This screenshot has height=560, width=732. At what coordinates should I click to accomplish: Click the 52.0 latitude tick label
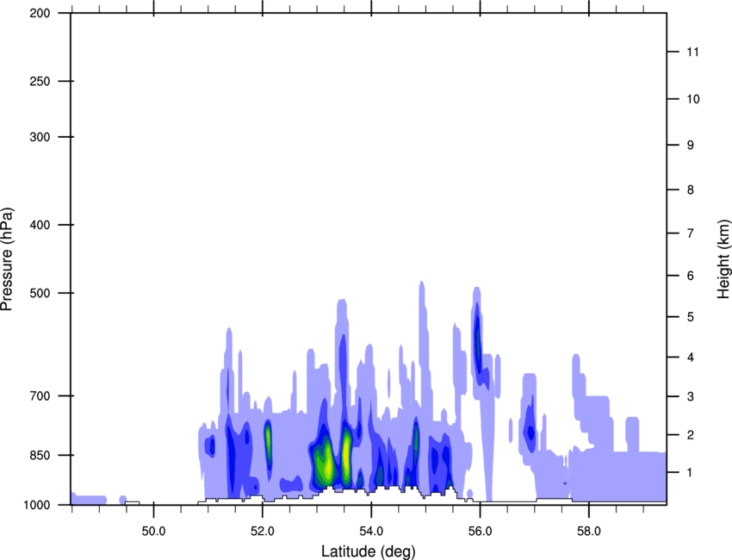point(263,532)
